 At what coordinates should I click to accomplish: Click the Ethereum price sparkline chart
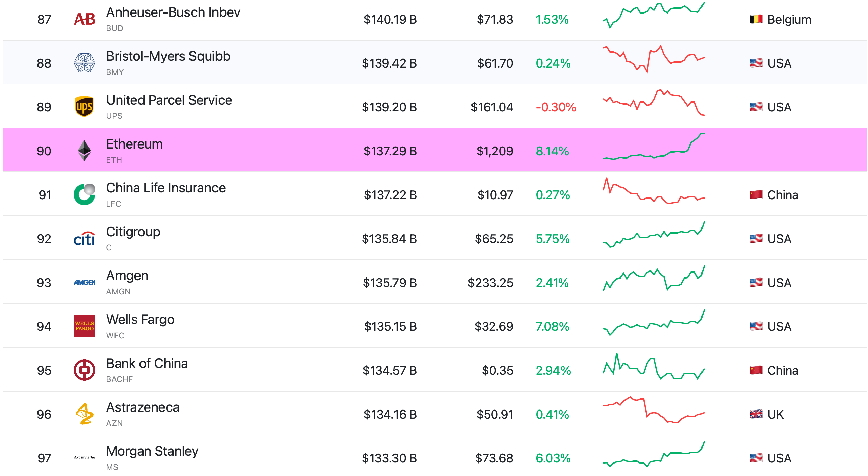coord(654,147)
